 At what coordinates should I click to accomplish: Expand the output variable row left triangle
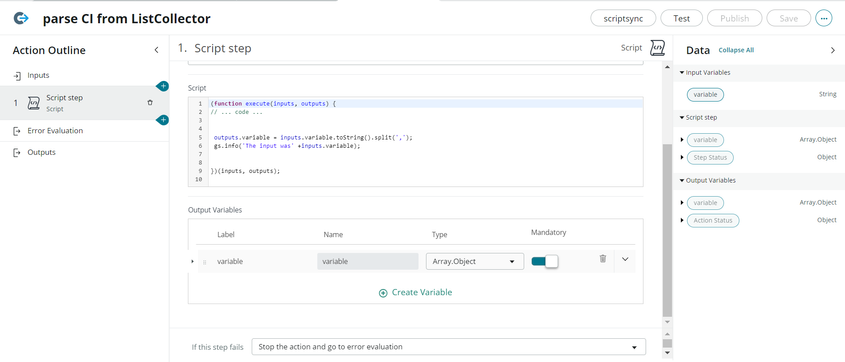click(x=192, y=261)
